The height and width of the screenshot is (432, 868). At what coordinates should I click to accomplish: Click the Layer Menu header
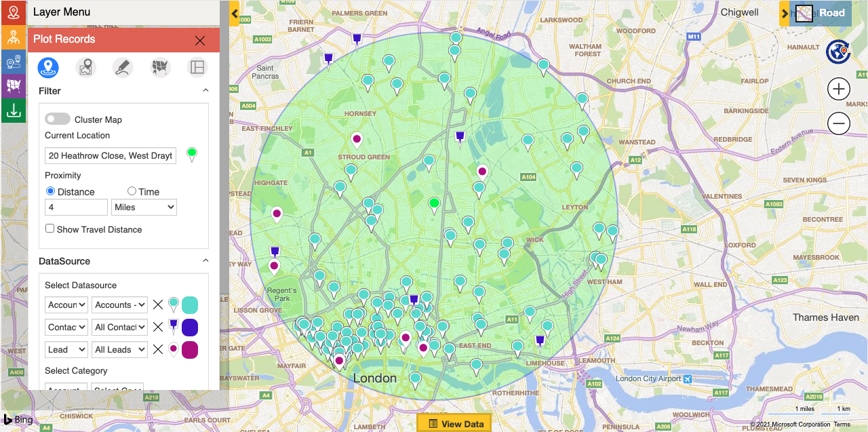click(61, 12)
